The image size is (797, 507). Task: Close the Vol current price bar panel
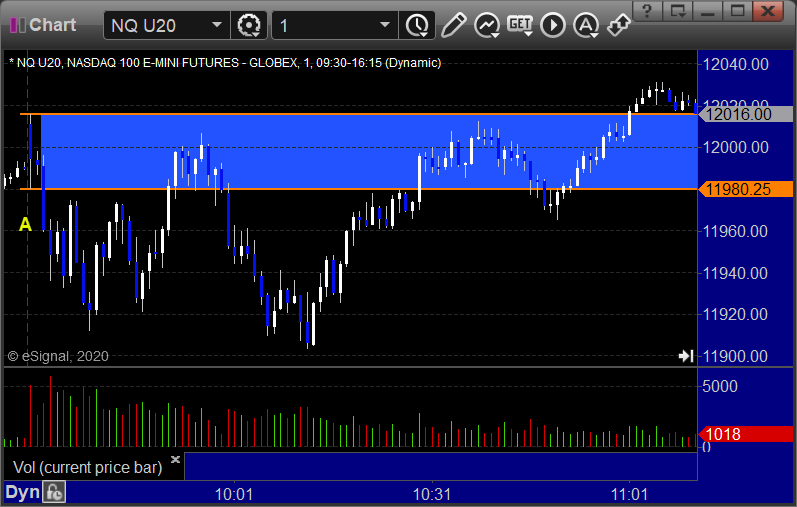(x=175, y=460)
